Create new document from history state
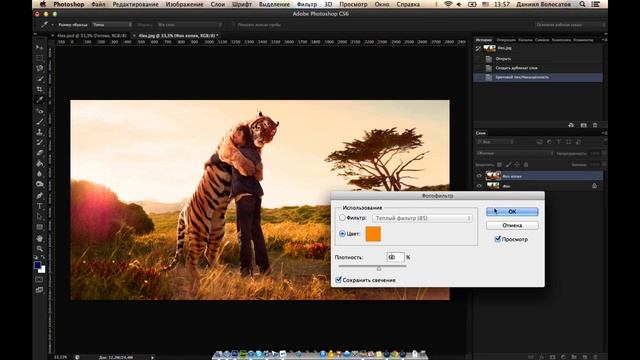Image resolution: width=640 pixels, height=360 pixels. point(571,125)
